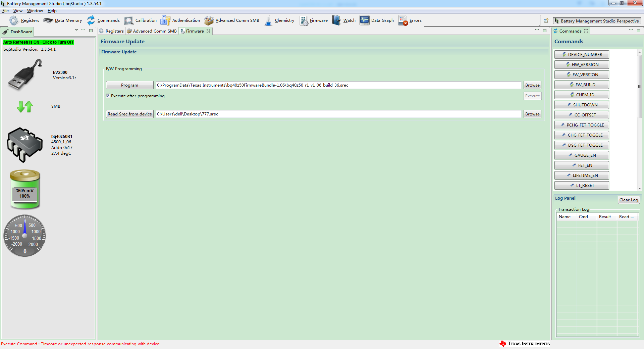This screenshot has width=644, height=349.
Task: Select Battery Management Studio Perspective button
Action: click(597, 21)
